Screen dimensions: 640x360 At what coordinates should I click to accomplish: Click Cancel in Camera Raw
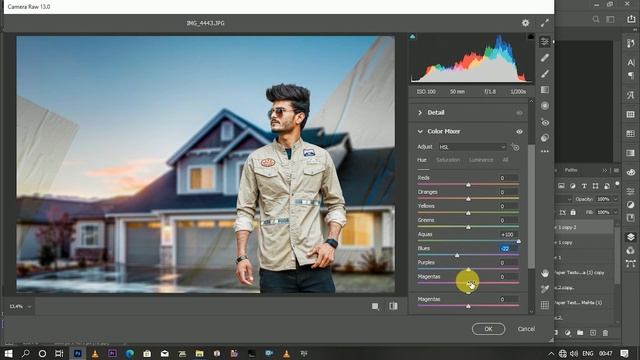pyautogui.click(x=526, y=329)
